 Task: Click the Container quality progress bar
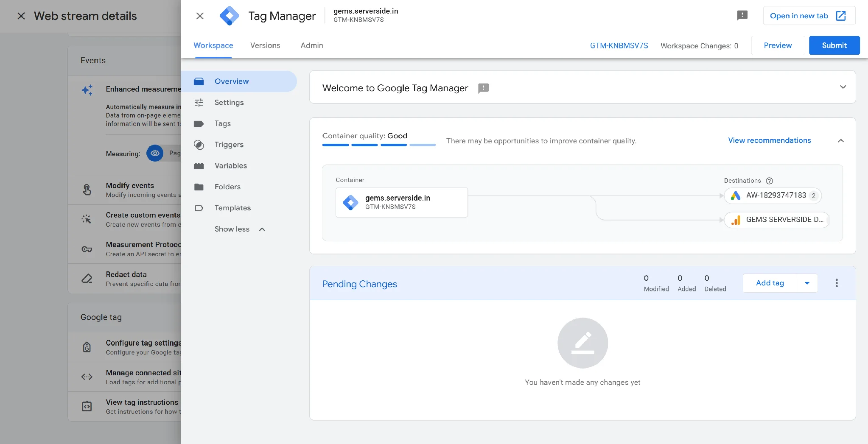click(379, 145)
